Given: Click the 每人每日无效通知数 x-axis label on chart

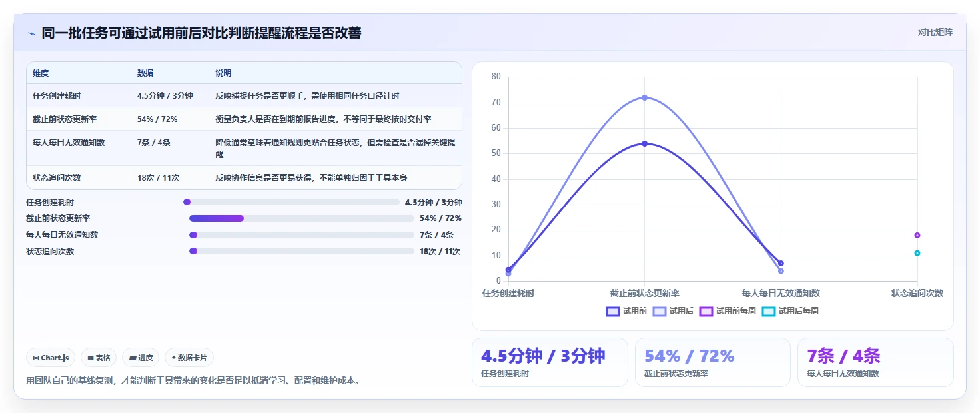Looking at the screenshot, I should click(781, 293).
